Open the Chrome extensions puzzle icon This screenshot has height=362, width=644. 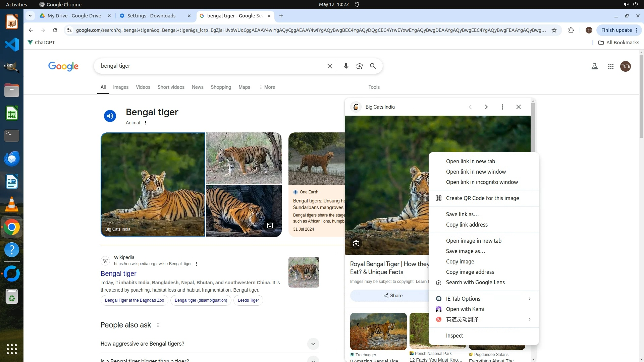571,30
